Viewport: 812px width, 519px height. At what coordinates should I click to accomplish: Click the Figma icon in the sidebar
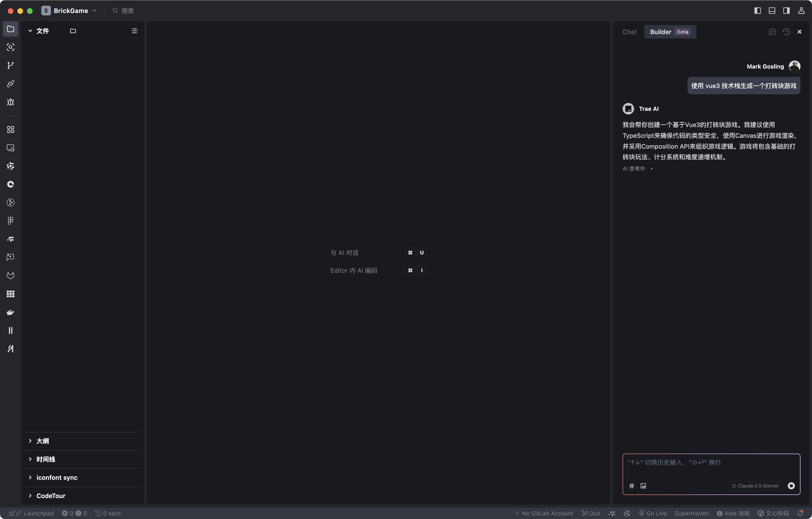pyautogui.click(x=10, y=221)
